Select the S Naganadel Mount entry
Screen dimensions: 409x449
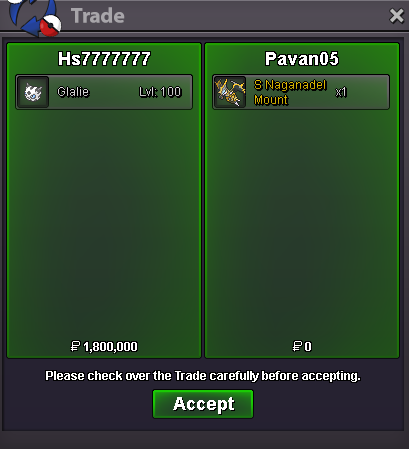coord(301,92)
